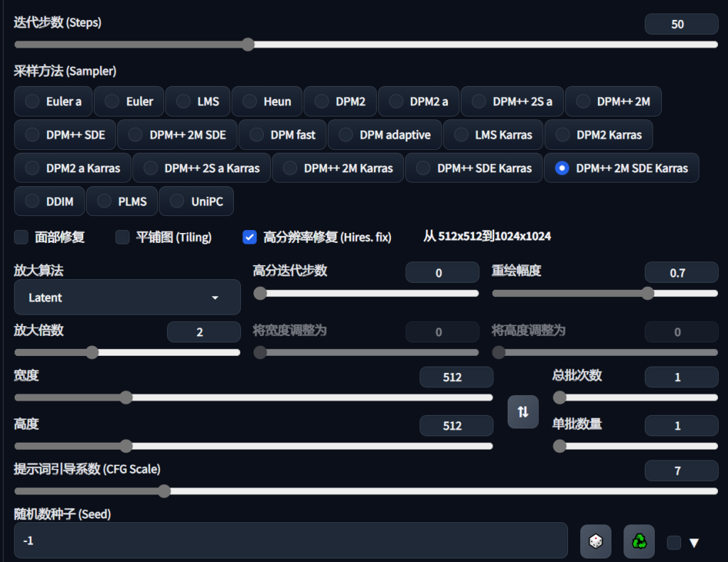The width and height of the screenshot is (728, 562).
Task: Uncheck 高分辨率修复 (Hires. fix)
Action: (250, 237)
